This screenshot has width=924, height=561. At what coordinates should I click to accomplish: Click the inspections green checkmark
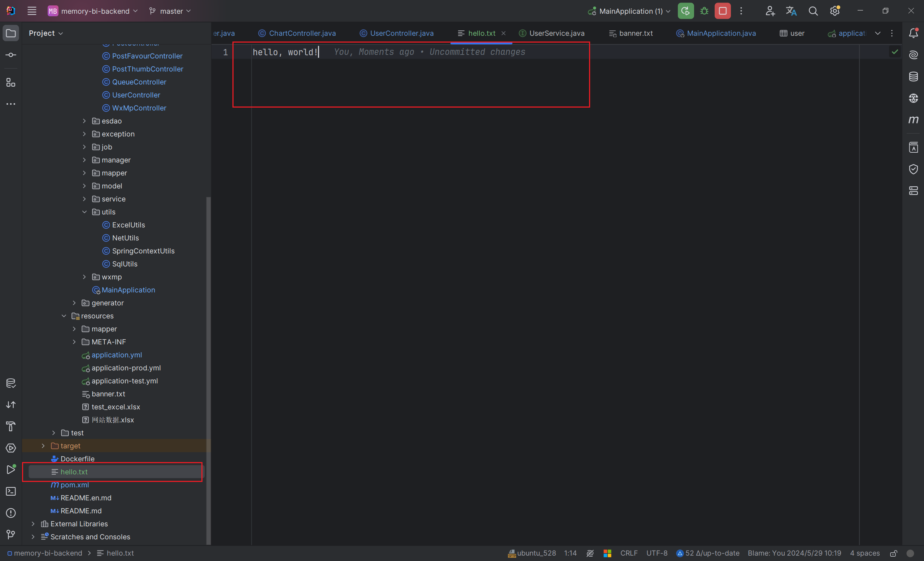pyautogui.click(x=895, y=52)
